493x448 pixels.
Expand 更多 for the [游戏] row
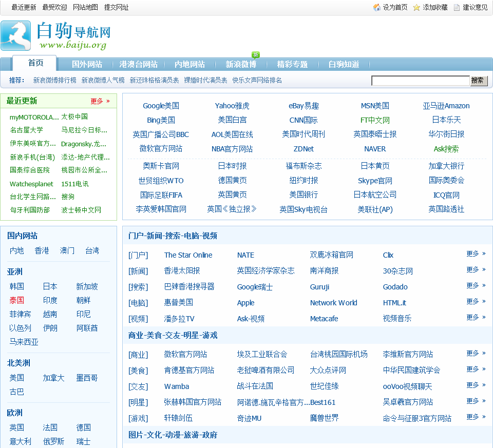476,417
